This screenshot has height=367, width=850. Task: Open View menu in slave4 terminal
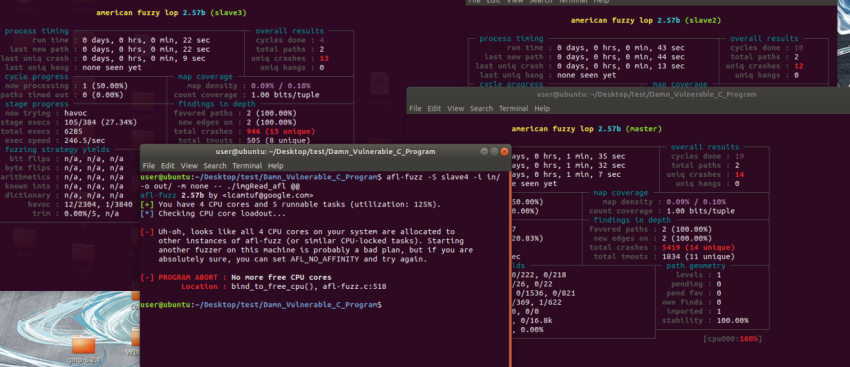(189, 166)
